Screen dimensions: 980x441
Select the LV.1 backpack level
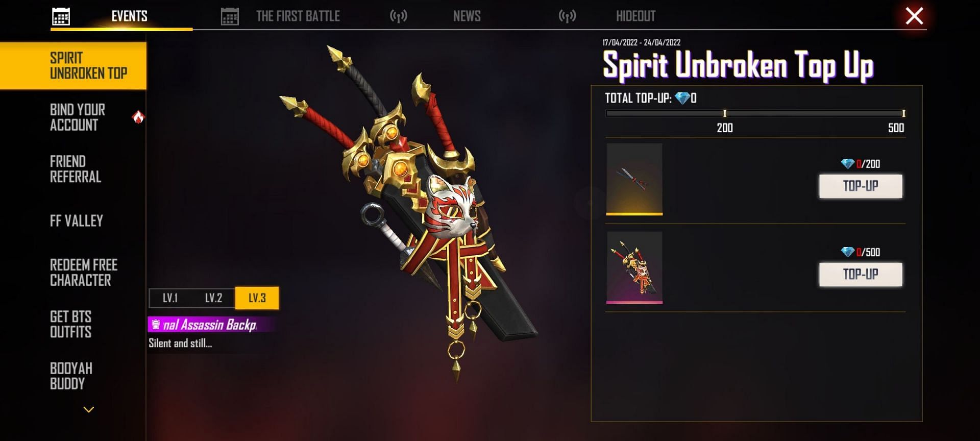click(x=170, y=298)
